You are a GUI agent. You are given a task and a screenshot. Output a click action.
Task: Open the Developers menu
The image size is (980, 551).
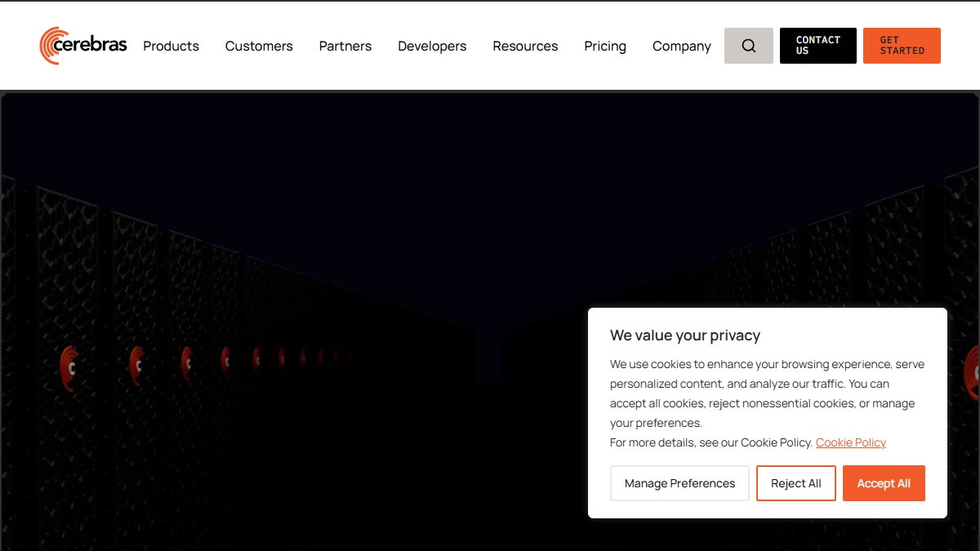[x=432, y=47]
